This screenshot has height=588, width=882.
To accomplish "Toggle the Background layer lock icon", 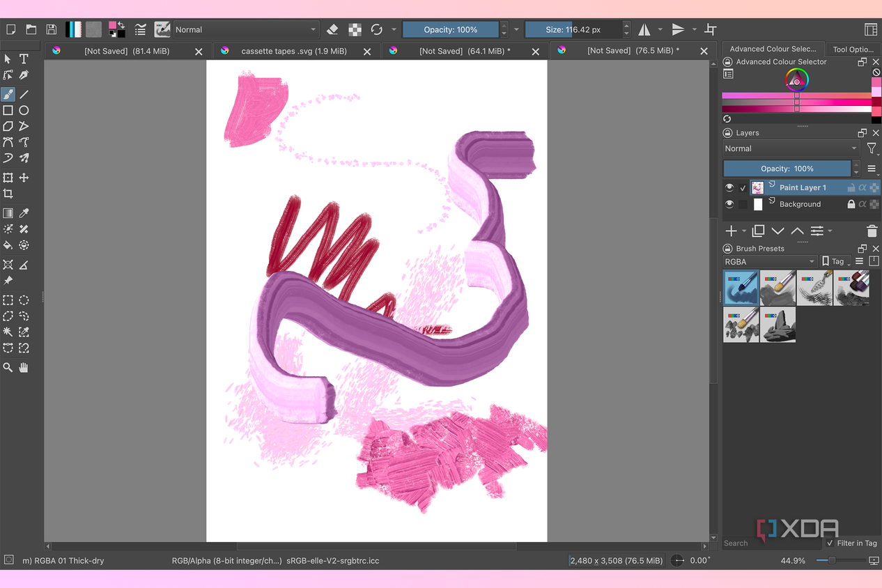I will point(851,204).
